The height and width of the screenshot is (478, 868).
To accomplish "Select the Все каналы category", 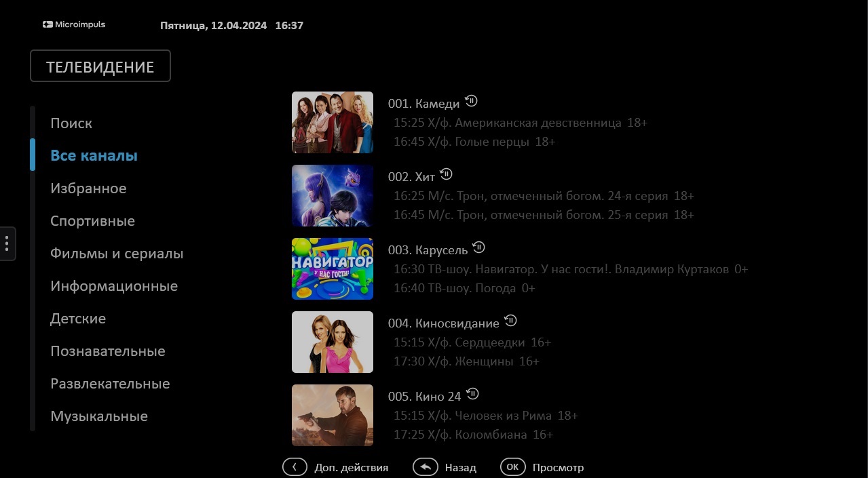I will coord(94,156).
